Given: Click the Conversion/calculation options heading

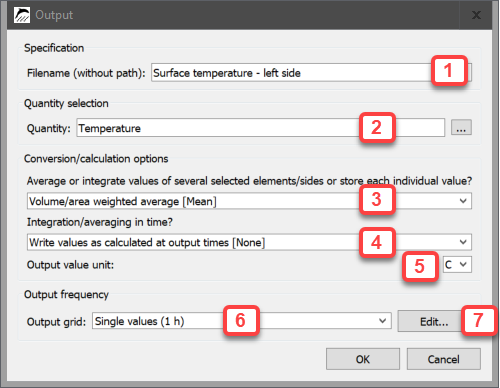Looking at the screenshot, I should click(x=96, y=159).
